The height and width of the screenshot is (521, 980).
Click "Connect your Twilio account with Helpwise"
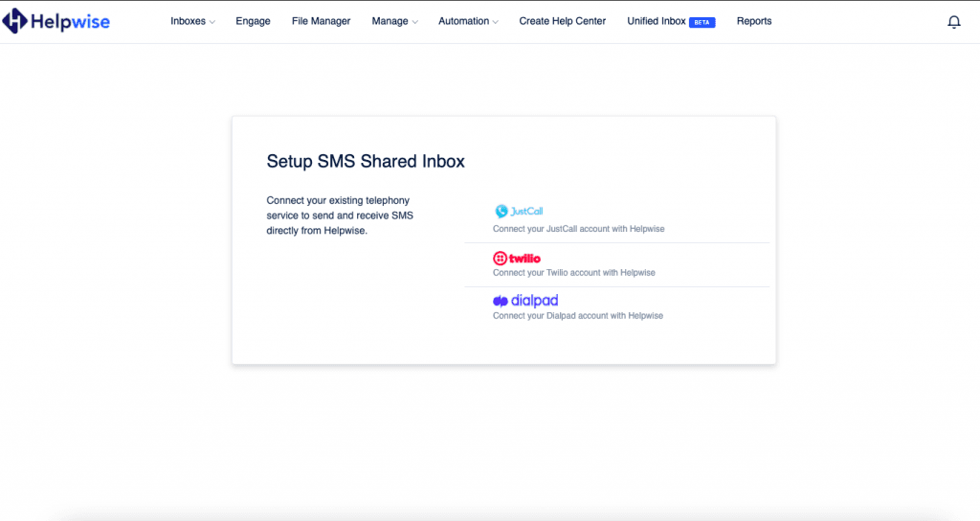(573, 273)
